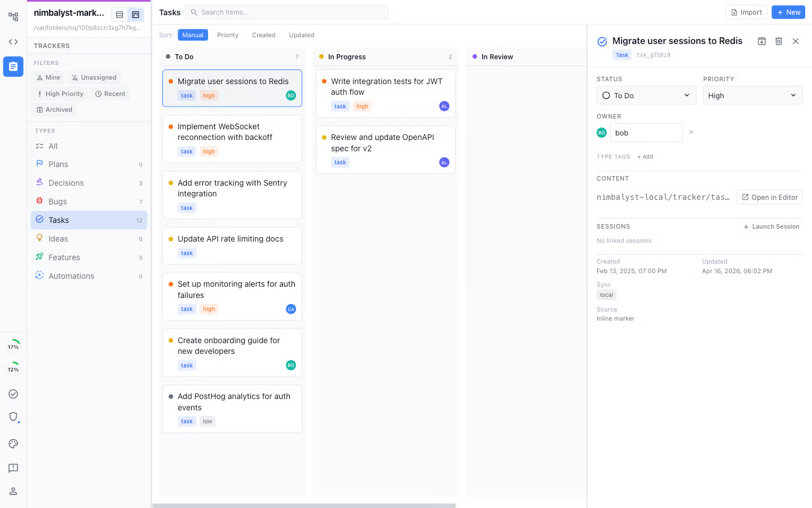
Task: Clear the owner with the x icon
Action: 691,133
